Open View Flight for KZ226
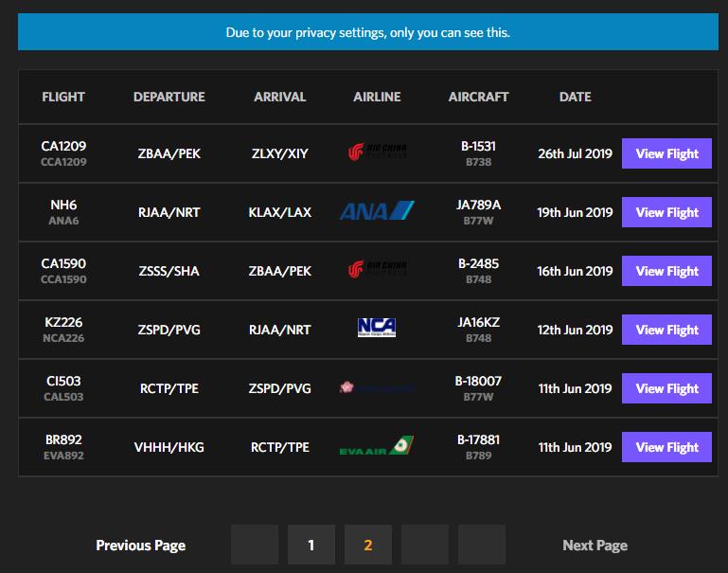 (x=666, y=330)
